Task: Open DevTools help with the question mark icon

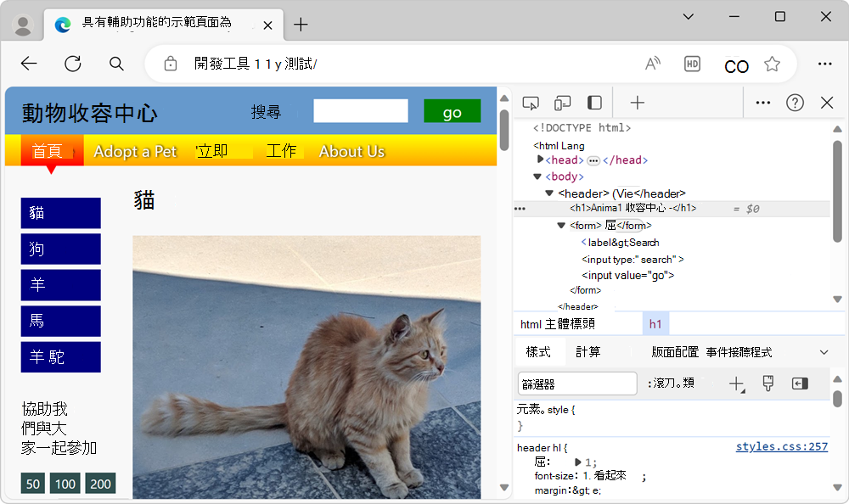Action: click(x=795, y=102)
